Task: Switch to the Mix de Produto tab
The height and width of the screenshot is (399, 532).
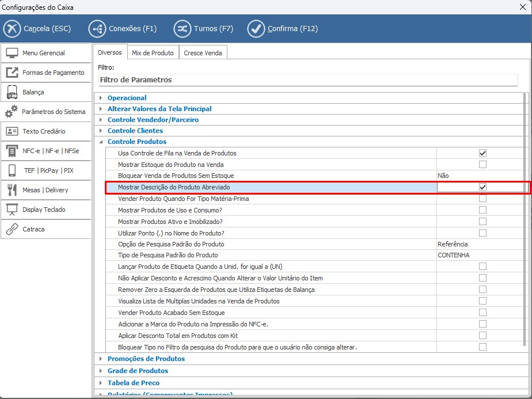Action: pyautogui.click(x=153, y=53)
